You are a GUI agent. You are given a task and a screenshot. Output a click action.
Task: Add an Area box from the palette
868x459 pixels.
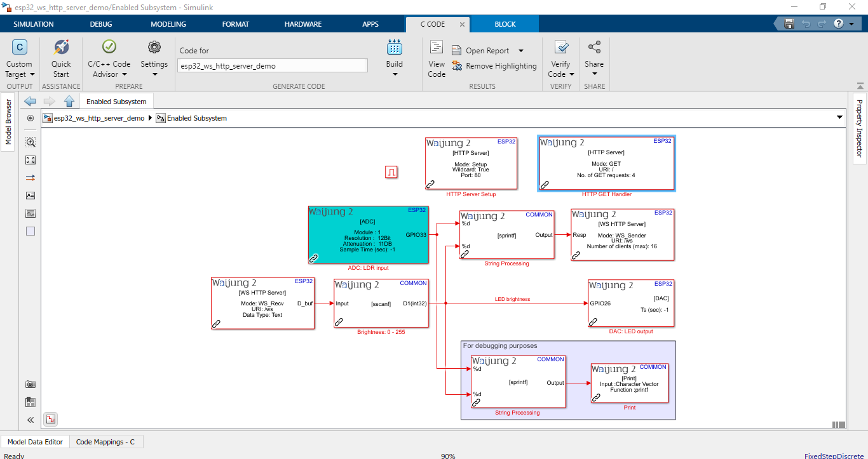pos(31,231)
